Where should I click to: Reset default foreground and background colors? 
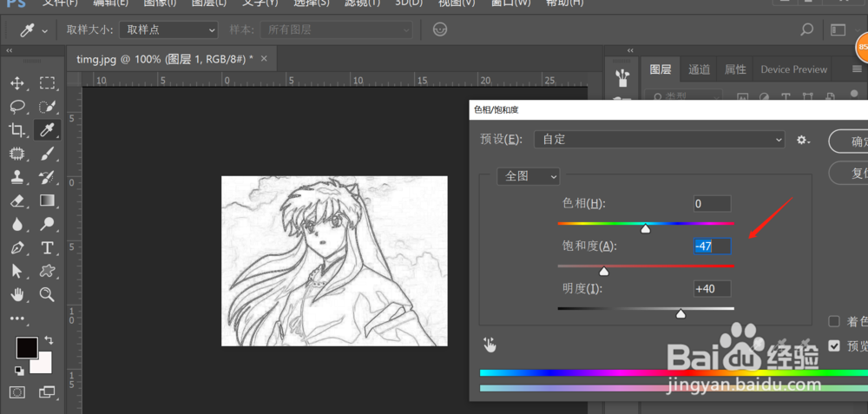tap(19, 371)
